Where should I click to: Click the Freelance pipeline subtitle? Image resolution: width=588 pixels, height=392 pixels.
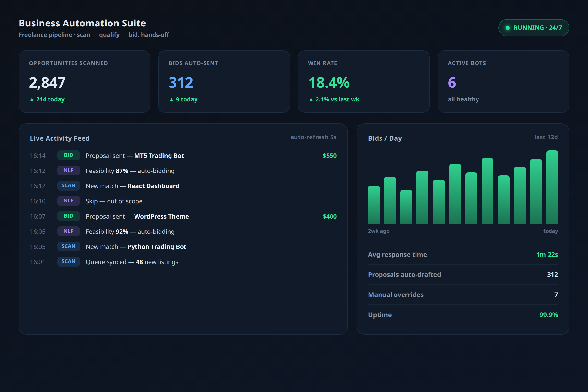(x=94, y=35)
